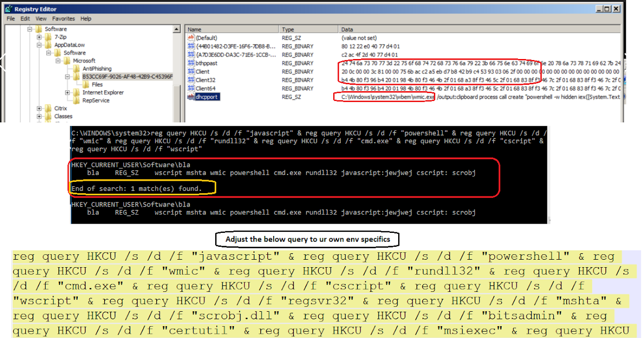Click the Client32 binary value icon
Viewport: 644px width, 338px height.
tap(191, 80)
